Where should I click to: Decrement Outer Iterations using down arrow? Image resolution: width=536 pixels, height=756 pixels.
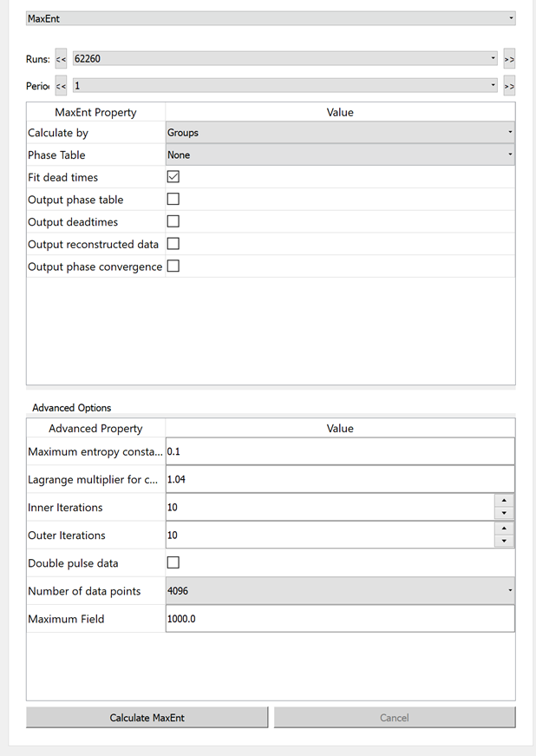point(504,541)
